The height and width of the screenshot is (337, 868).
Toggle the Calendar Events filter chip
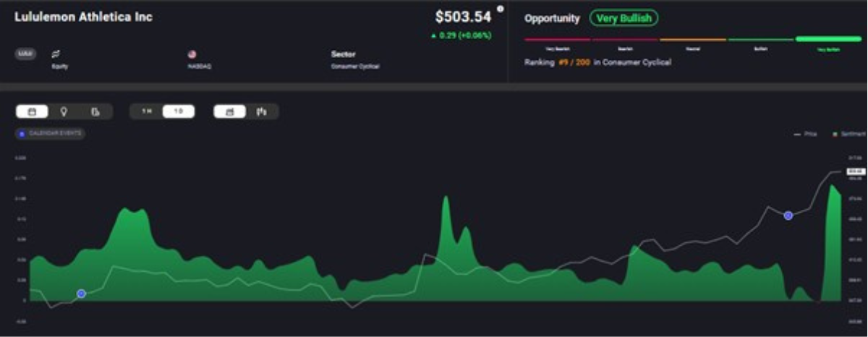click(x=50, y=134)
